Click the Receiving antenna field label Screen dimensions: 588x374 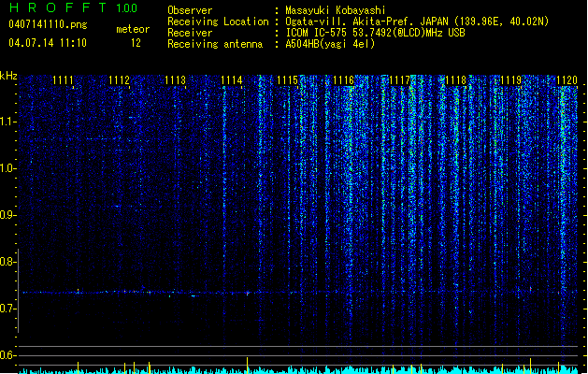pyautogui.click(x=215, y=44)
